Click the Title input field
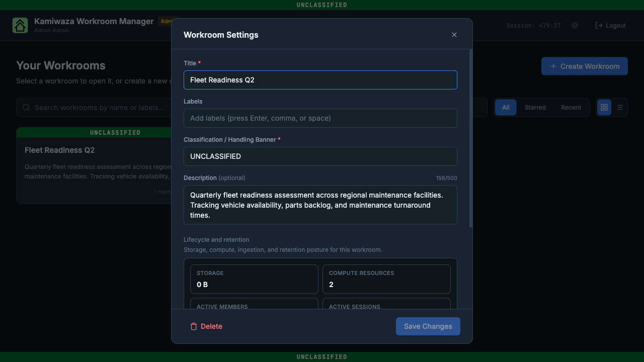The height and width of the screenshot is (362, 644). tap(320, 80)
